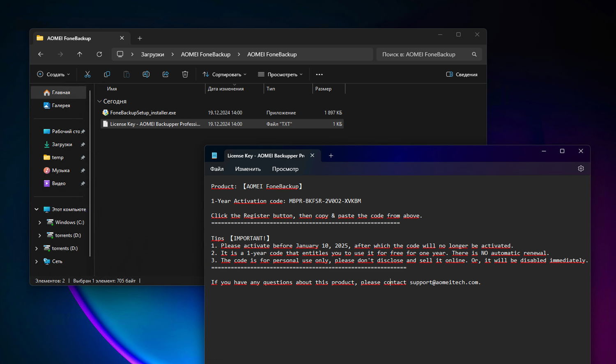Click the PC monitor icon in address bar

tap(120, 54)
